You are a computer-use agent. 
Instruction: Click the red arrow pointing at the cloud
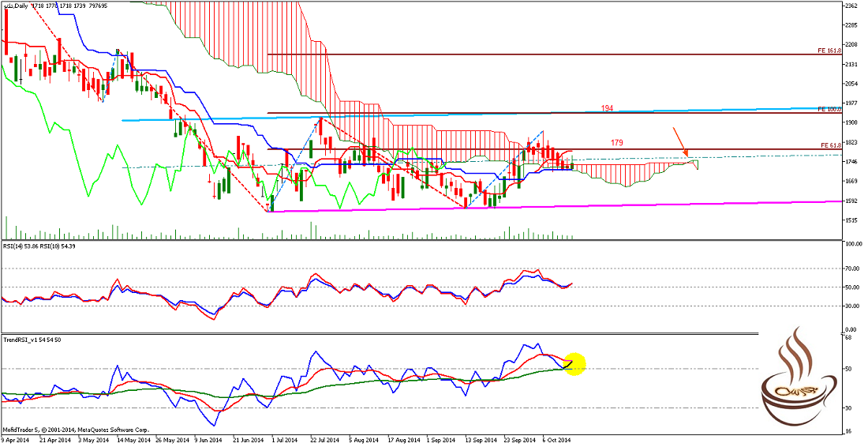679,141
